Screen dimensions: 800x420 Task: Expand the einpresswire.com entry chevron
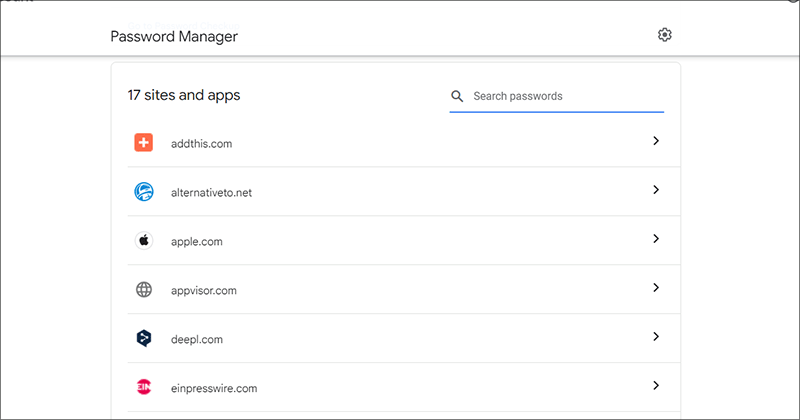(x=656, y=386)
